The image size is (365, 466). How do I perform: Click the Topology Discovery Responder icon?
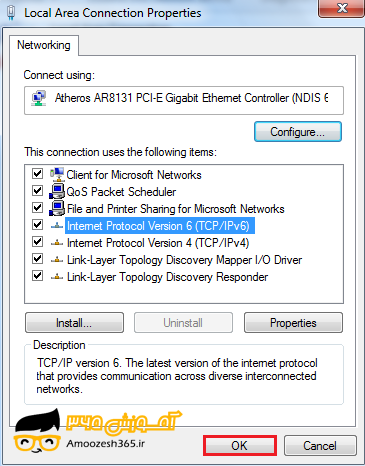[x=57, y=277]
